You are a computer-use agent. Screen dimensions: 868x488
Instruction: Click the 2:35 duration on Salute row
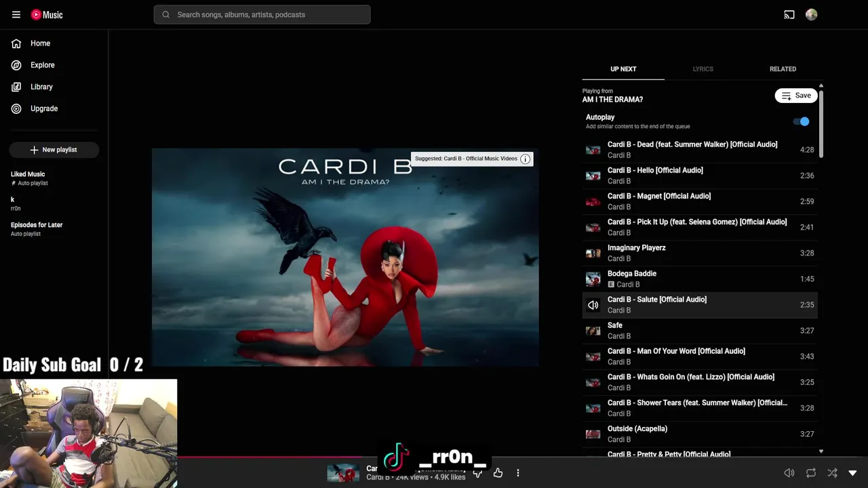pyautogui.click(x=806, y=305)
